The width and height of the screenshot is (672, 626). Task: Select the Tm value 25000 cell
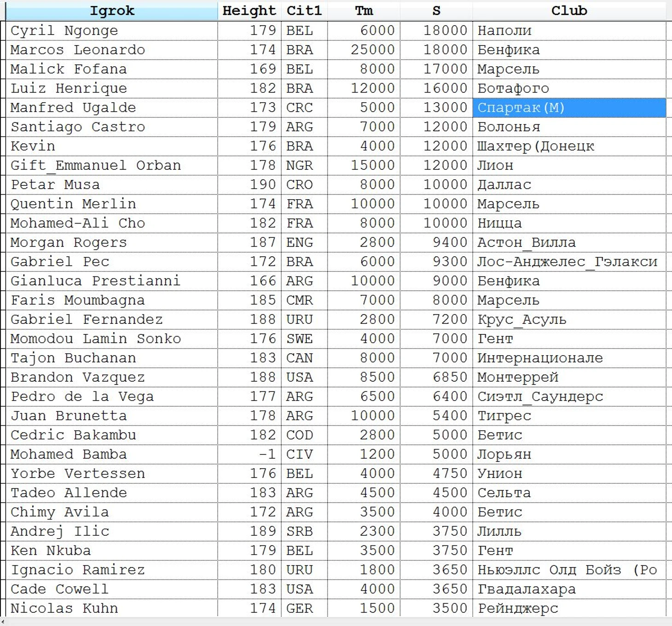click(372, 50)
